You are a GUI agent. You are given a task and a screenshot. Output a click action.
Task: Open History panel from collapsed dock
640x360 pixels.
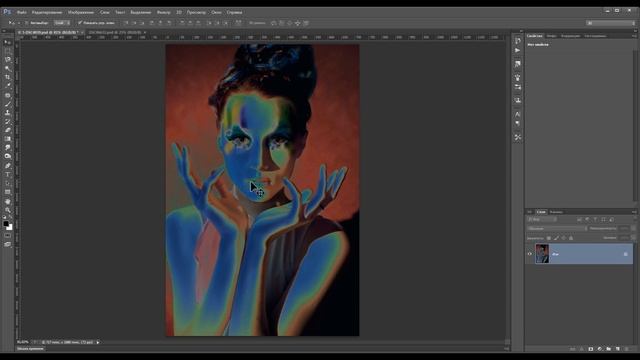tap(518, 41)
